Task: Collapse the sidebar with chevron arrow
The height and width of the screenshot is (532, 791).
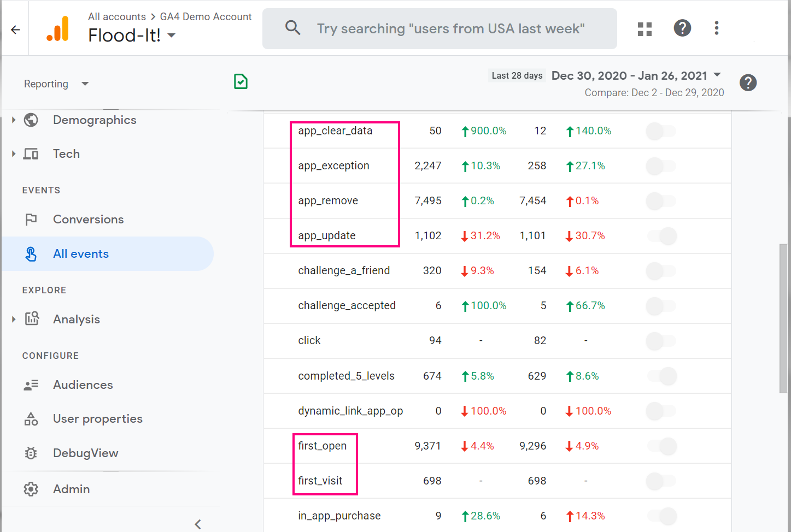Action: pyautogui.click(x=198, y=524)
